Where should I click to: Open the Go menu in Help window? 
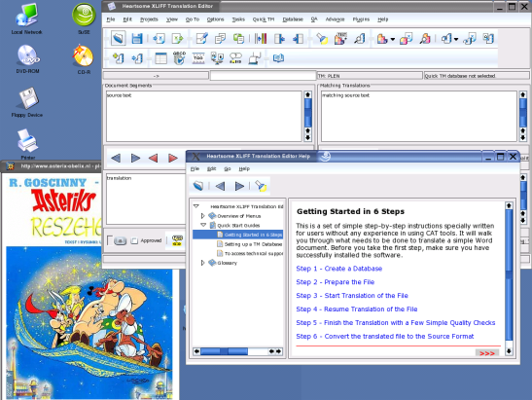coord(228,168)
